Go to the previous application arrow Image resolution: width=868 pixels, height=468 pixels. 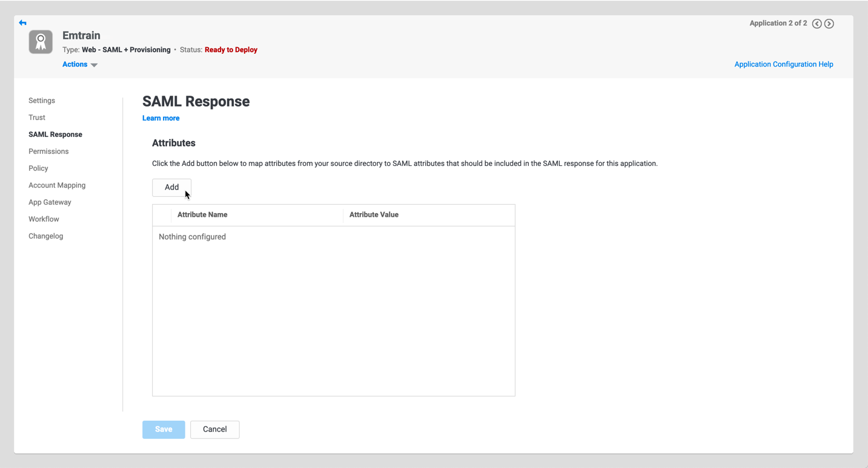[x=817, y=24]
